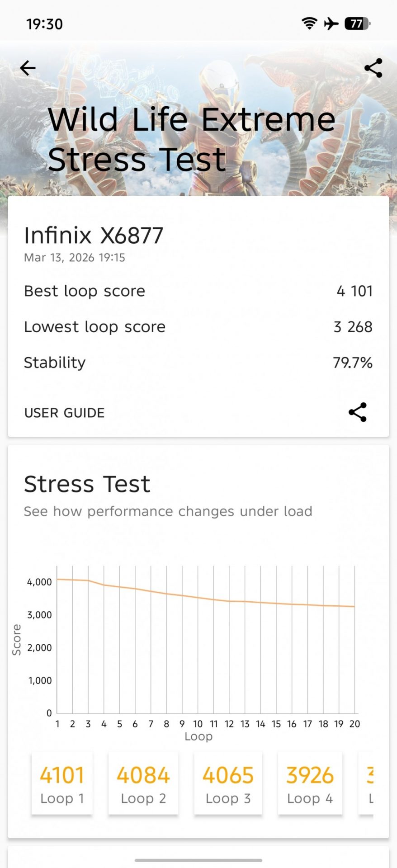This screenshot has width=397, height=868.
Task: Tap loop 12 point on the chart line
Action: 229,601
